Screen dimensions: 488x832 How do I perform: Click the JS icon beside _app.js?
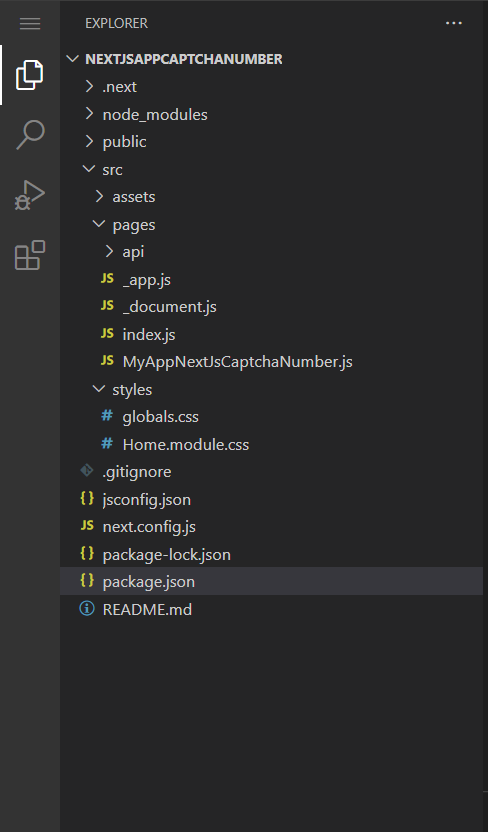(x=107, y=279)
